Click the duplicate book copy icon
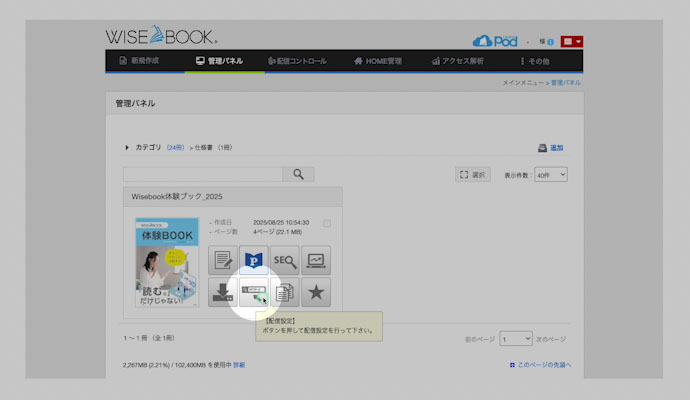The image size is (690, 400). click(285, 293)
